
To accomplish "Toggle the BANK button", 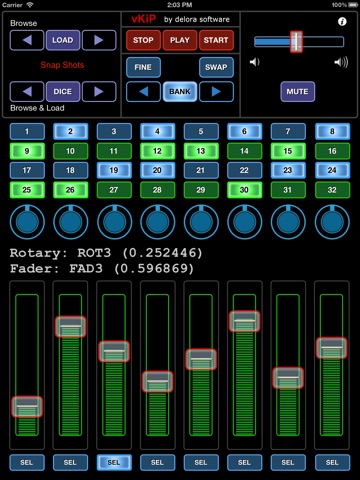I will (180, 91).
